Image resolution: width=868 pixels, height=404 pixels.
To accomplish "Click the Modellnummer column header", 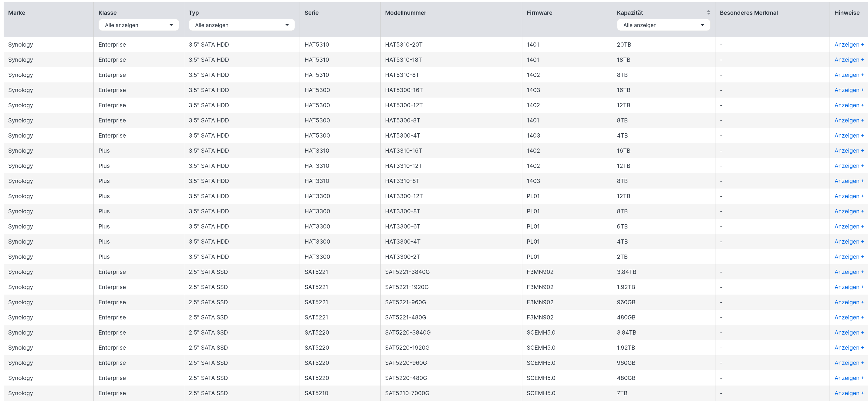I will 405,13.
